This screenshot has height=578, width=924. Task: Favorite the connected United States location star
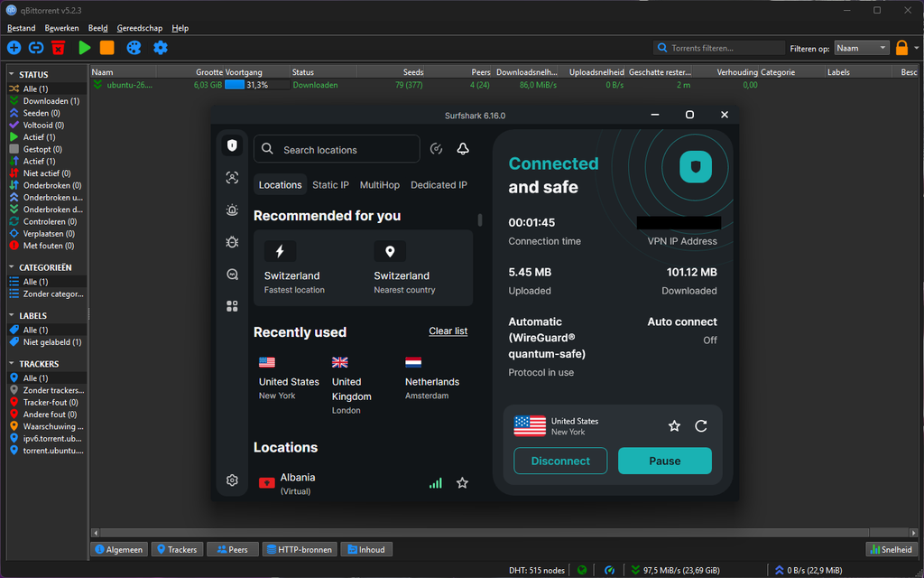[x=674, y=426]
